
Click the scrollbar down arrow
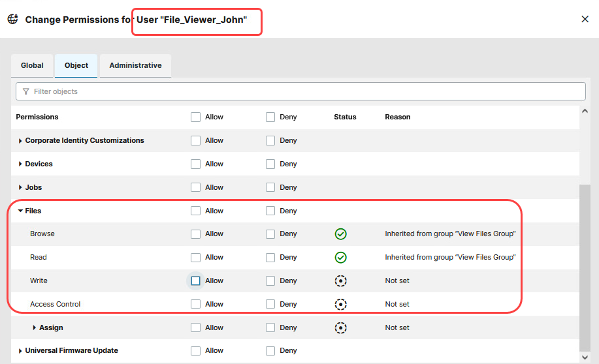[x=585, y=357]
